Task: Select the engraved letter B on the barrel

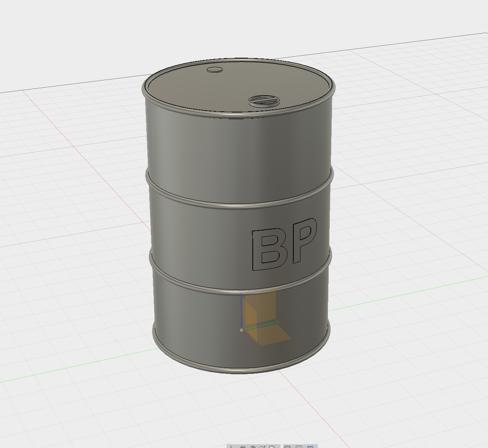Action: (x=270, y=250)
